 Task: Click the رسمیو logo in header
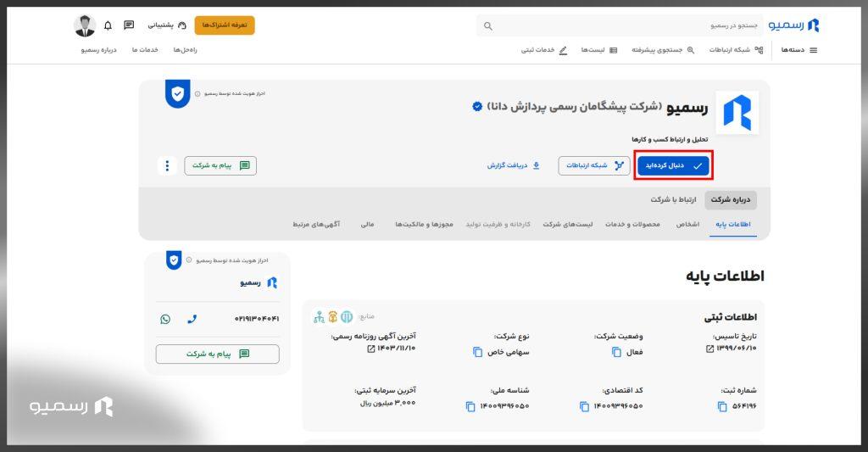793,25
